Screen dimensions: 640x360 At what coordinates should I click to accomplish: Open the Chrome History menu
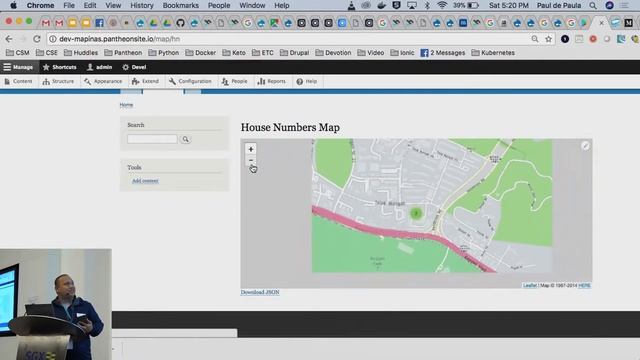click(142, 5)
